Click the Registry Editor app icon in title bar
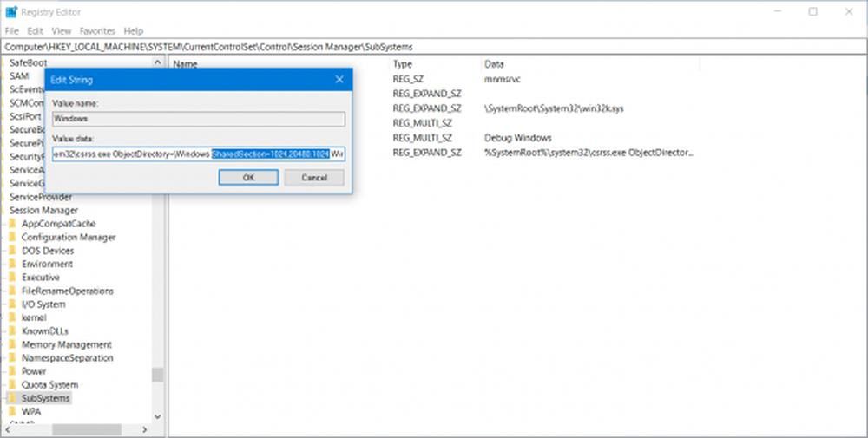The image size is (868, 438). (x=12, y=12)
